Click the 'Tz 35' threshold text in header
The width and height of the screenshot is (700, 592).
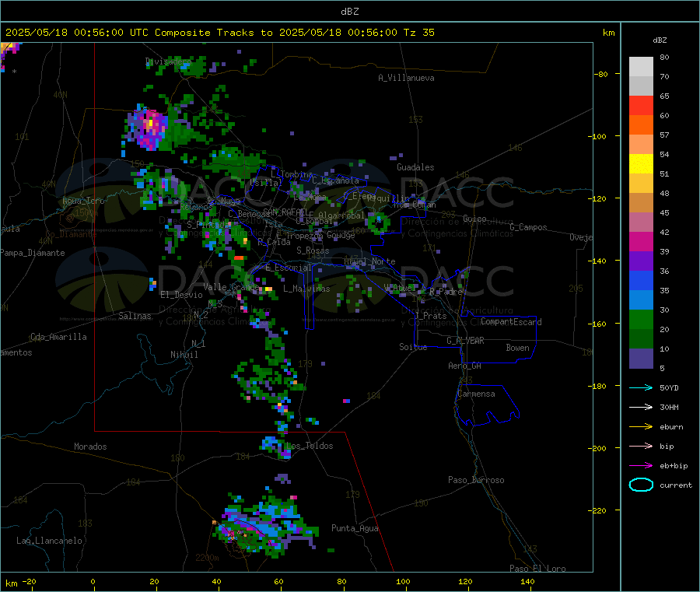coord(418,33)
